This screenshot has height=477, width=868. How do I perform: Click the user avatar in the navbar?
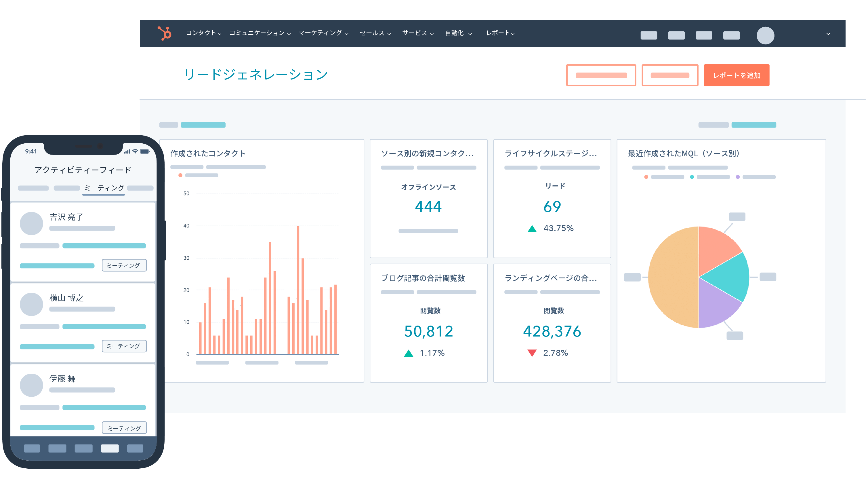click(765, 35)
